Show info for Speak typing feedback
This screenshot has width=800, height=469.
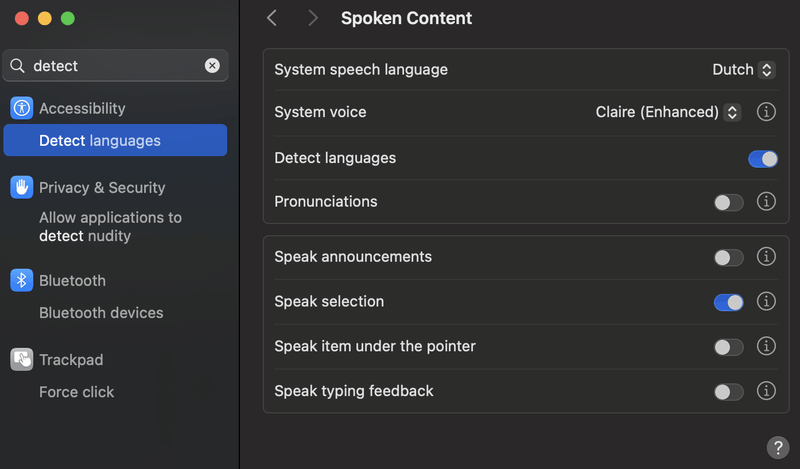(766, 391)
